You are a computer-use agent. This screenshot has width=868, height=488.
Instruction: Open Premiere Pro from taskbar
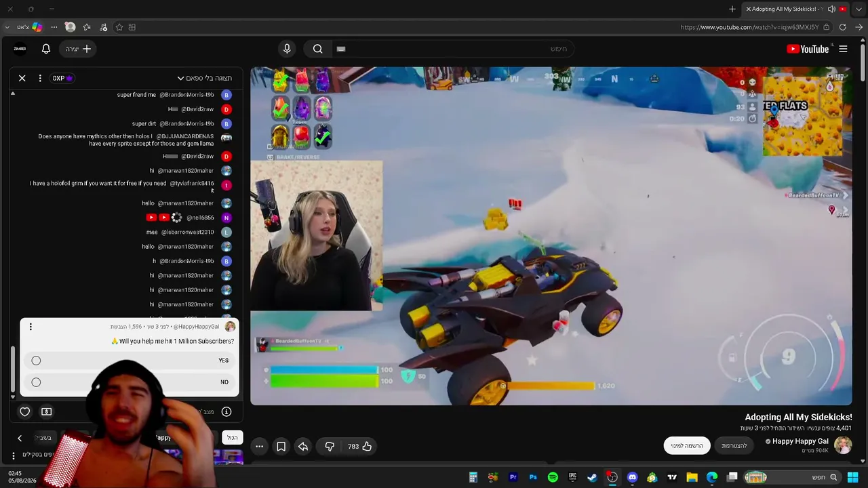click(513, 477)
